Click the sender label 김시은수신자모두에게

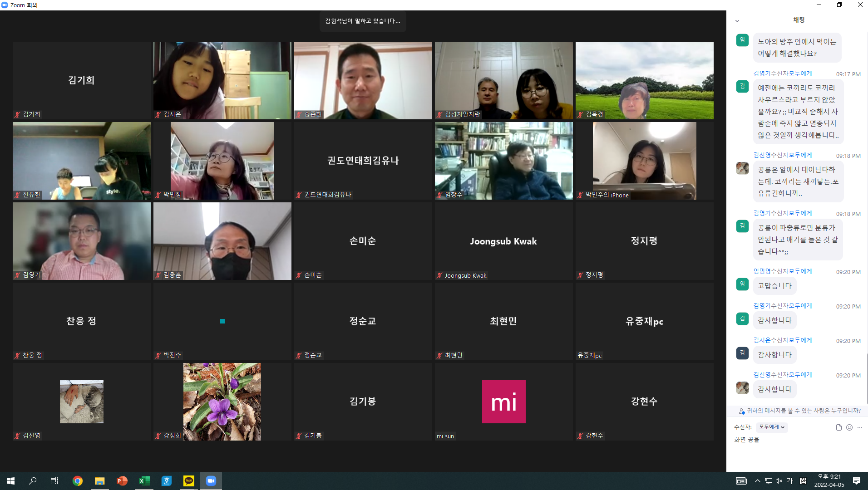click(x=783, y=340)
